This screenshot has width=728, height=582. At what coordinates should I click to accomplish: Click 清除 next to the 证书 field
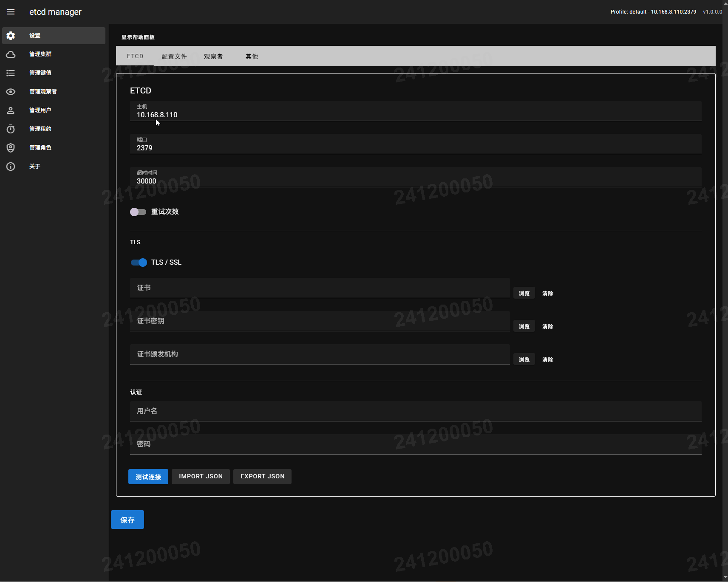[547, 293]
